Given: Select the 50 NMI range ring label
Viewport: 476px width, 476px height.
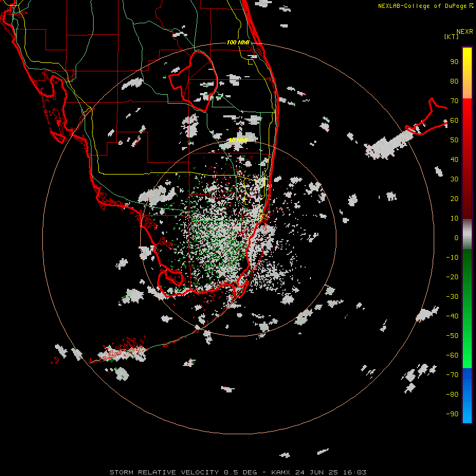Looking at the screenshot, I should pyautogui.click(x=238, y=140).
